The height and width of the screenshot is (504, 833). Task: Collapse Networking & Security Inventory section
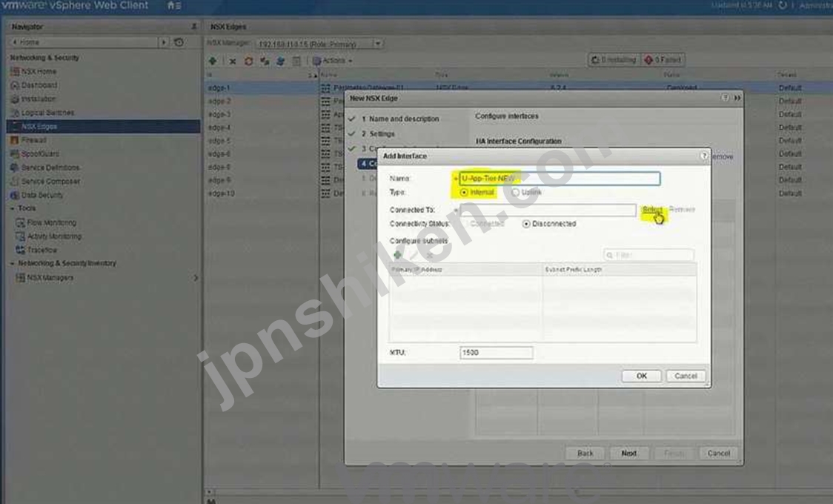click(x=12, y=263)
